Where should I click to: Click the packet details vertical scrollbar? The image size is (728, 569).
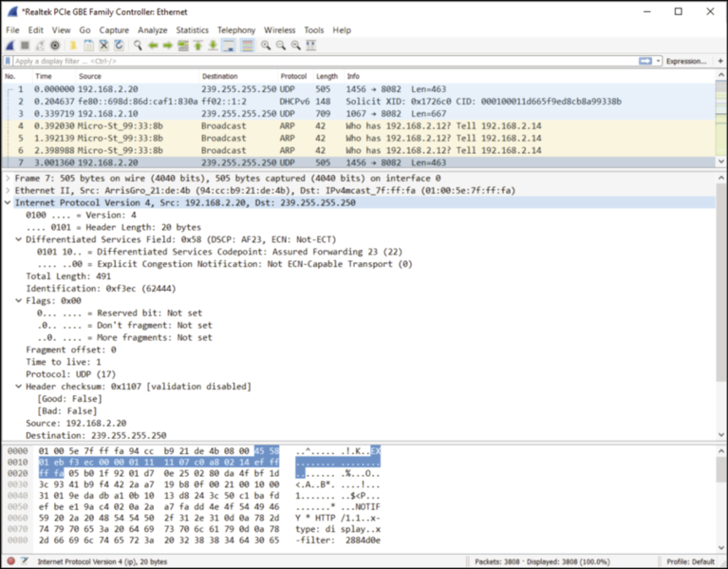[721, 306]
